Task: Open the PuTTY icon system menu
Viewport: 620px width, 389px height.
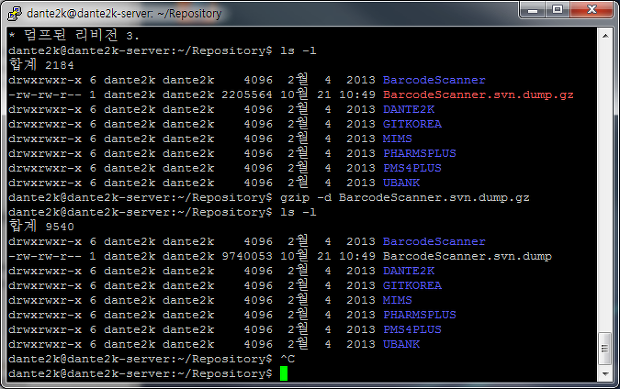Action: pyautogui.click(x=15, y=13)
